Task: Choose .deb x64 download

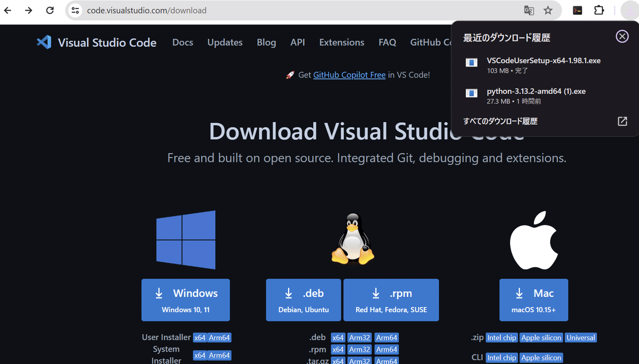Action: (x=338, y=337)
